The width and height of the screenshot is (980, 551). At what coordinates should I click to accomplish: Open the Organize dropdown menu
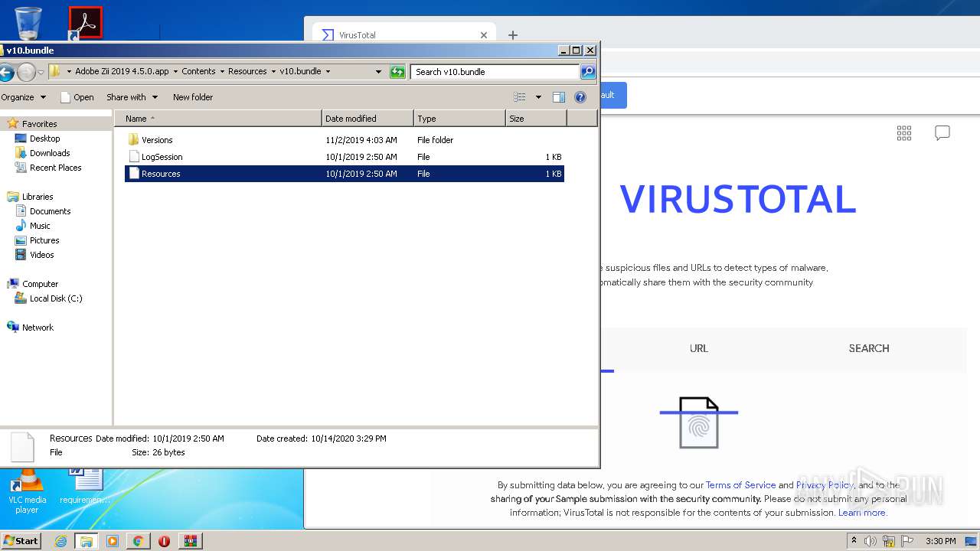point(23,97)
